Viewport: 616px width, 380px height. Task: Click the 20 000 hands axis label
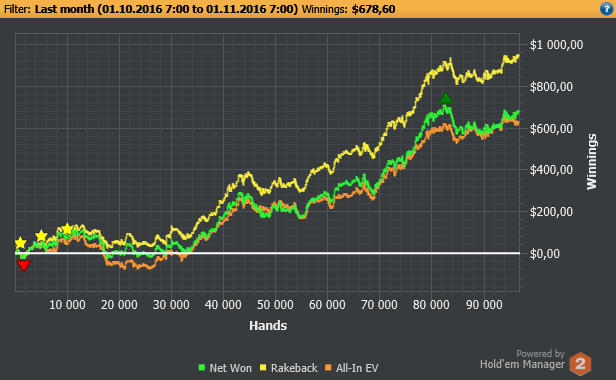point(119,305)
